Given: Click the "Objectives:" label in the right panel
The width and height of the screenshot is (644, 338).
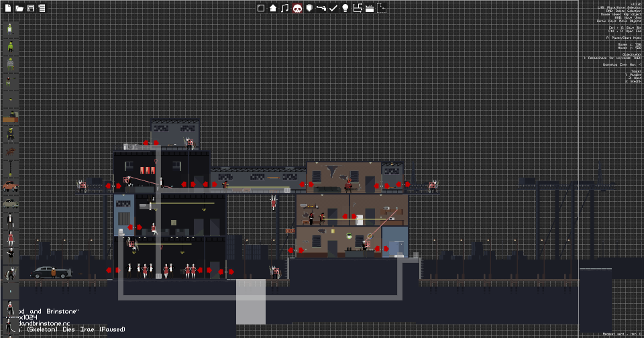Looking at the screenshot, I should coord(631,54).
